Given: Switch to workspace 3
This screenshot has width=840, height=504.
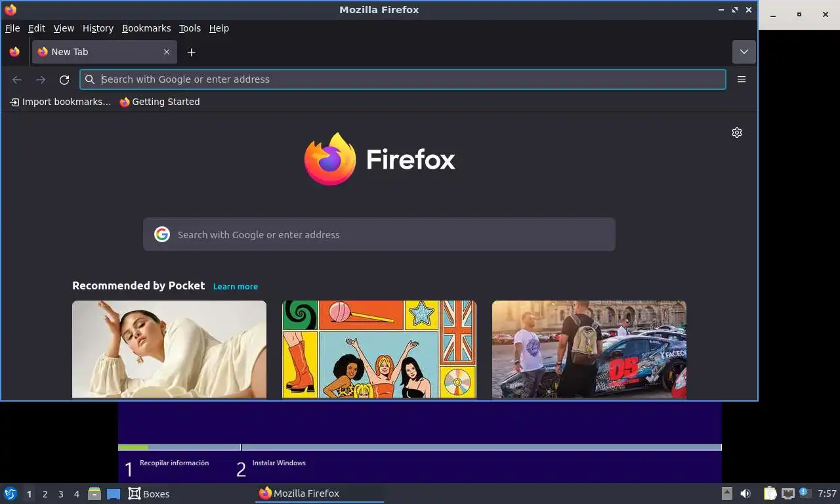Looking at the screenshot, I should click(60, 494).
